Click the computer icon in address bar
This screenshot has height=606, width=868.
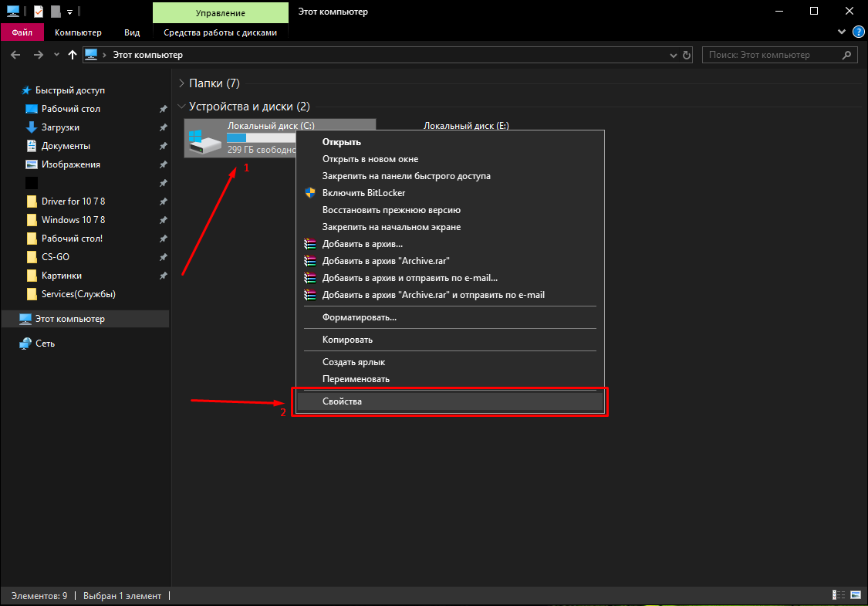click(x=91, y=54)
